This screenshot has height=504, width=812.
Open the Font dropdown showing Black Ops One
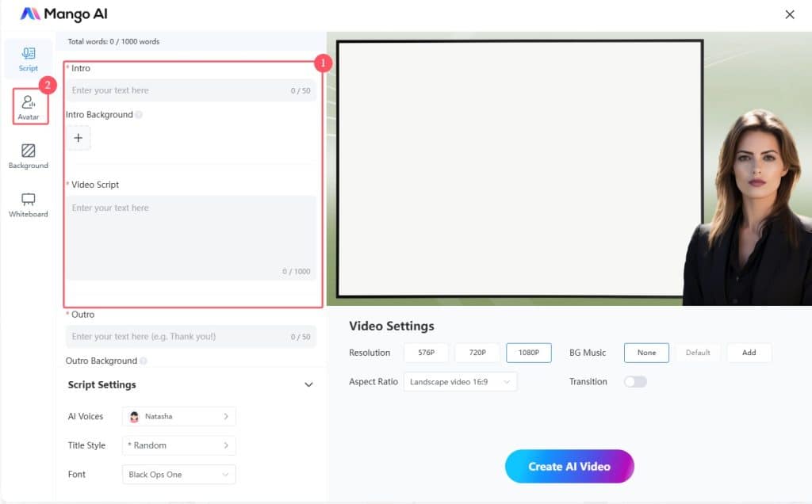[x=179, y=475]
